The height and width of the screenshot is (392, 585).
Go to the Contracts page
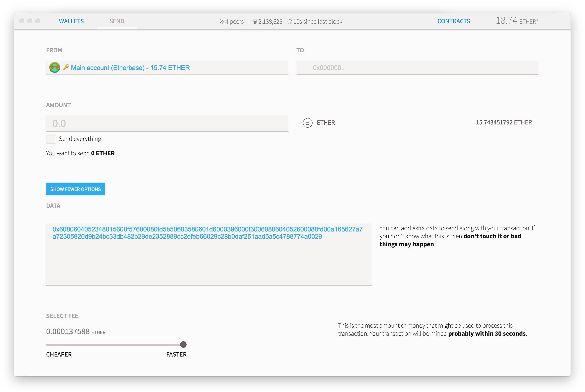point(453,21)
